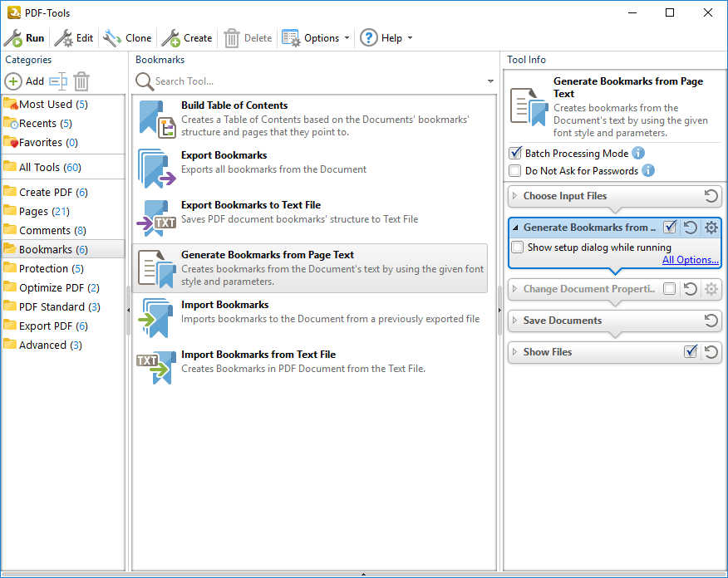Toggle Batch Processing Mode checkbox
The image size is (728, 578).
pyautogui.click(x=515, y=153)
